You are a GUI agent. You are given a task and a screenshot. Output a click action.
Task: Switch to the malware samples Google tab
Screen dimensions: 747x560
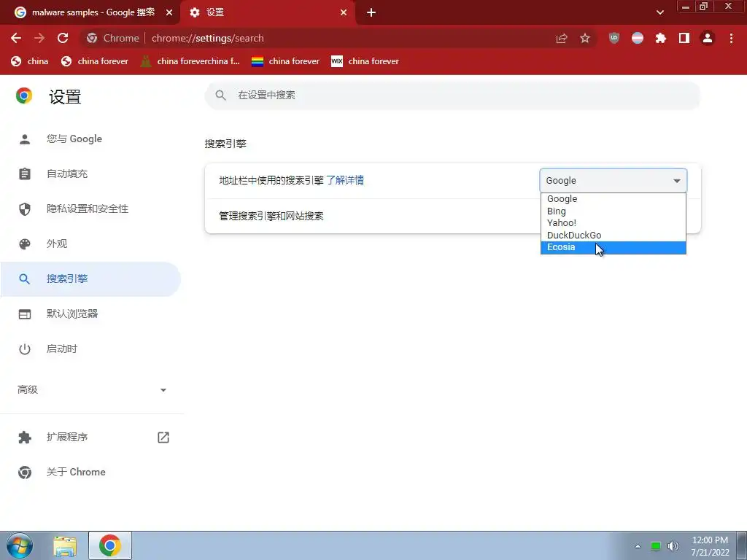90,12
